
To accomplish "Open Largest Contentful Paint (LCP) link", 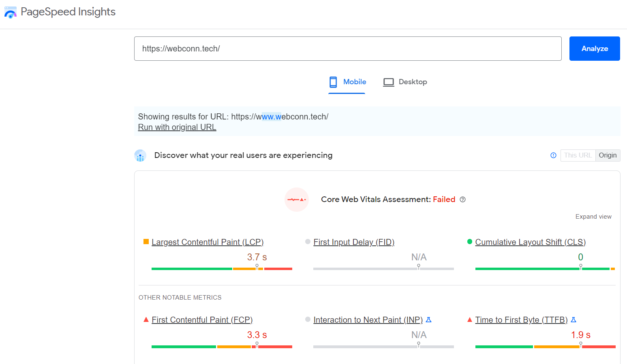I will click(x=208, y=242).
